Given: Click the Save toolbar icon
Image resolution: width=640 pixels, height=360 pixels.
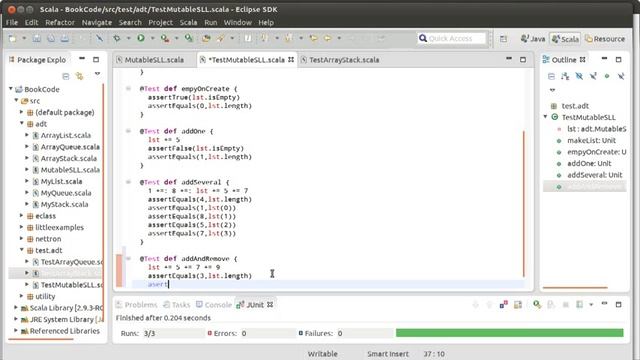Looking at the screenshot, I should pyautogui.click(x=37, y=38).
